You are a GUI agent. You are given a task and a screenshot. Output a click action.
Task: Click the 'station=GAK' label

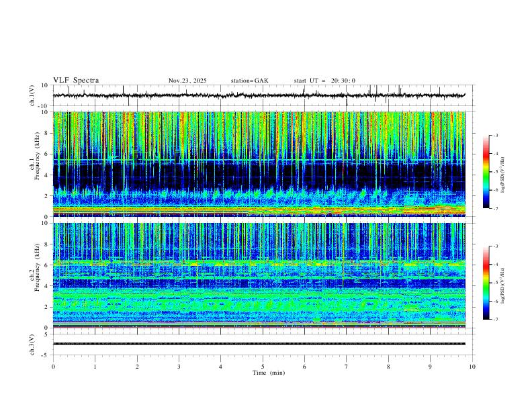249,81
